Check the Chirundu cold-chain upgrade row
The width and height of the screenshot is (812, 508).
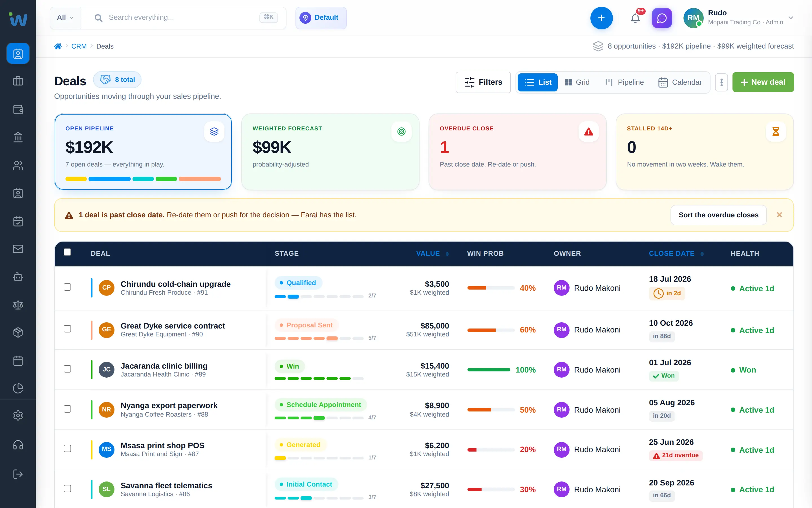67,287
